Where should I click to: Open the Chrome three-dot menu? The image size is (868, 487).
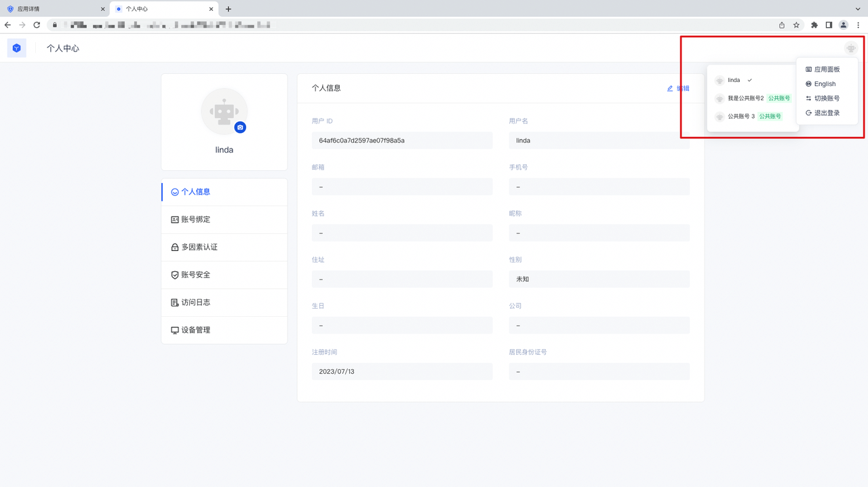pyautogui.click(x=859, y=25)
